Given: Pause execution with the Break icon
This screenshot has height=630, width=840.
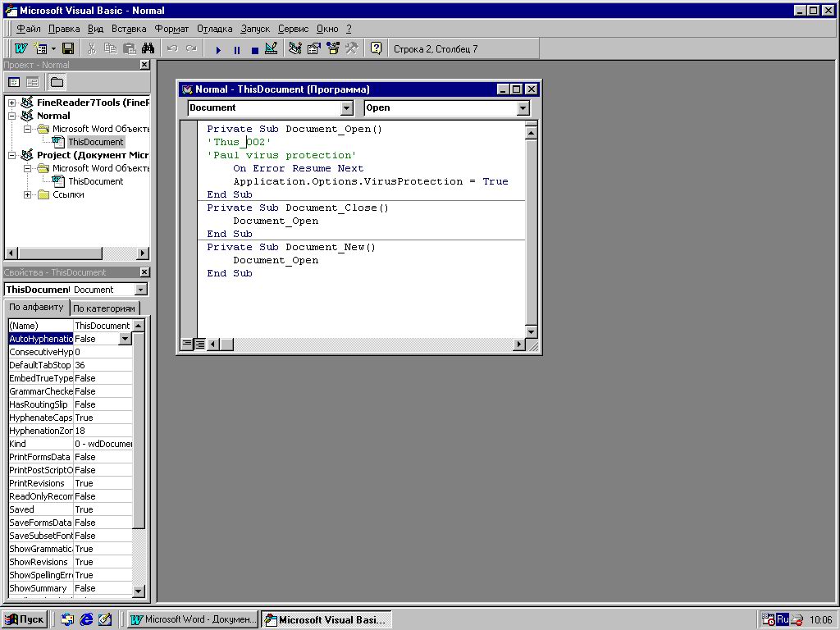Looking at the screenshot, I should click(237, 50).
